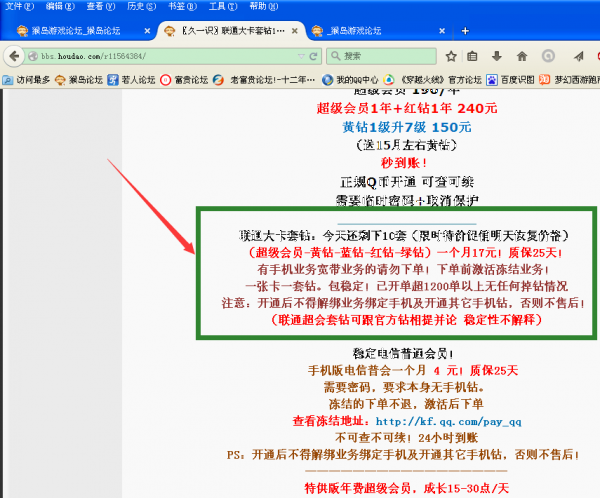The width and height of the screenshot is (600, 498).
Task: Click the circular sync icon in toolbar
Action: [548, 56]
